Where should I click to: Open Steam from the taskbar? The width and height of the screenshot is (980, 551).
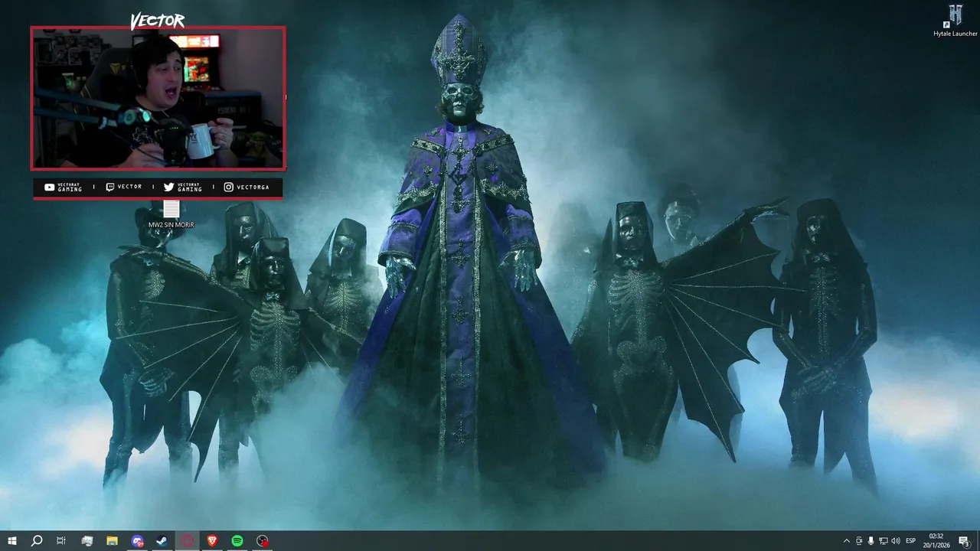pos(162,541)
